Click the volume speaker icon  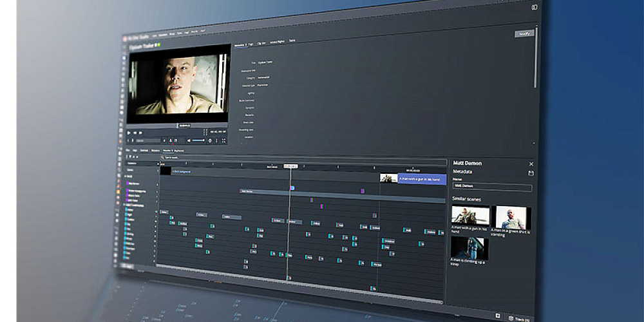[189, 140]
